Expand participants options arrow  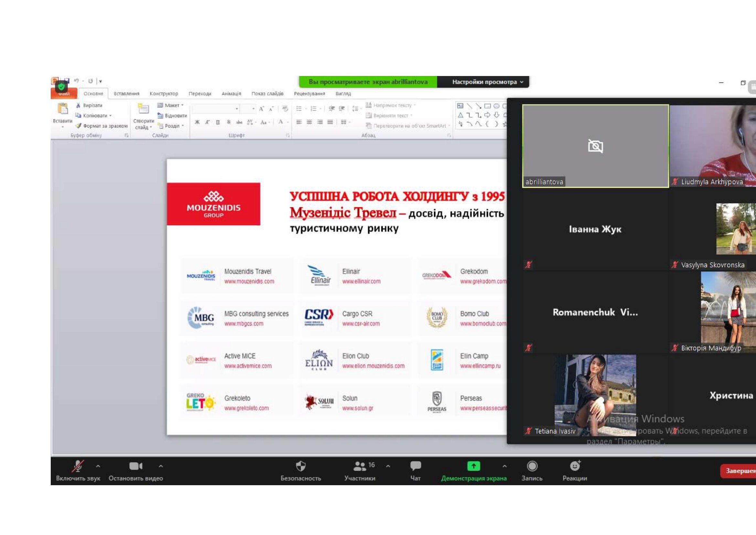[x=388, y=466]
